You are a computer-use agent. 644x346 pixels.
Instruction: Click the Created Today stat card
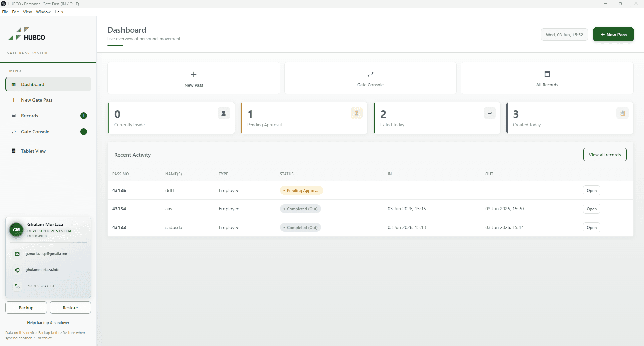pos(570,118)
